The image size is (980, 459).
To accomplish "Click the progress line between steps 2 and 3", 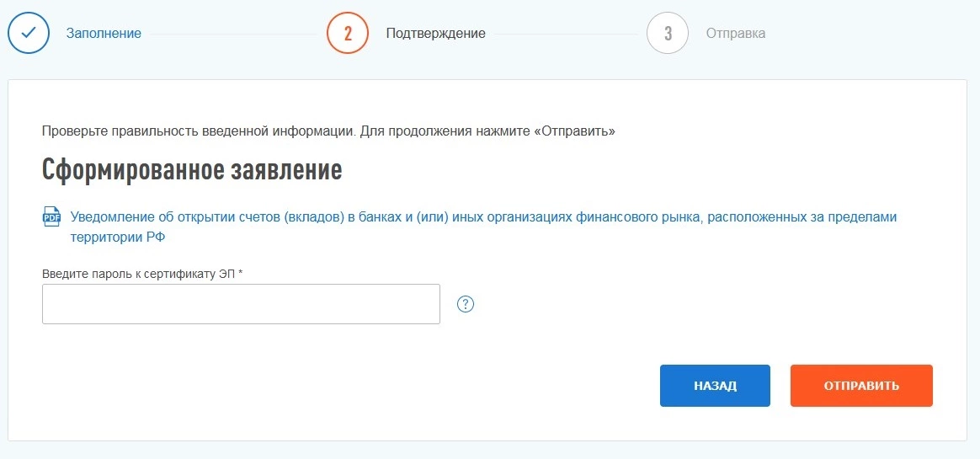I will [x=566, y=33].
